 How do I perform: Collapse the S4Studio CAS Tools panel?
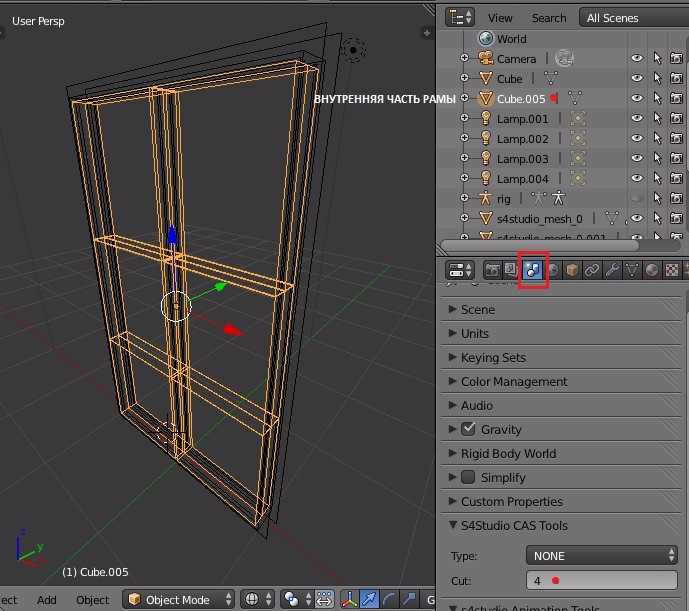[x=561, y=526]
